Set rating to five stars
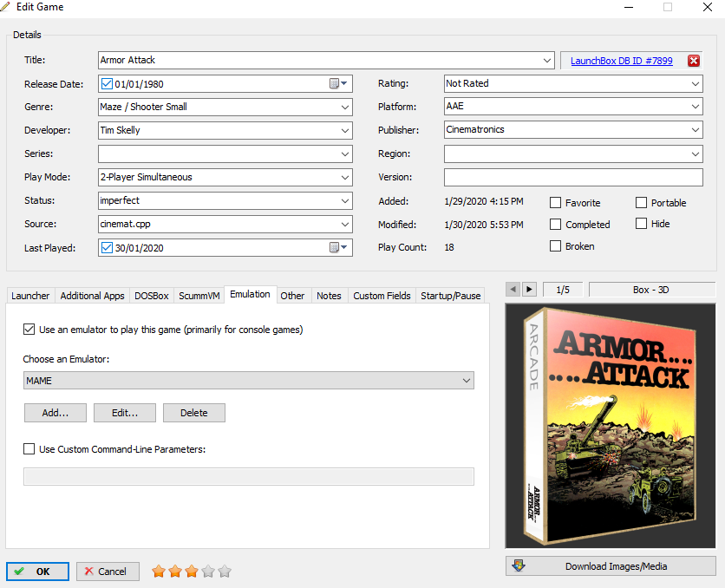Image resolution: width=725 pixels, height=588 pixels. (225, 572)
